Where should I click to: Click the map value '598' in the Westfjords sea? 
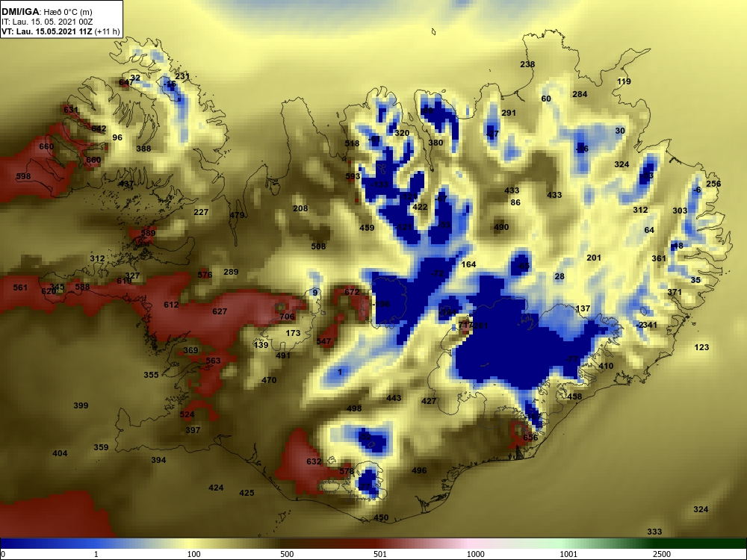[23, 176]
